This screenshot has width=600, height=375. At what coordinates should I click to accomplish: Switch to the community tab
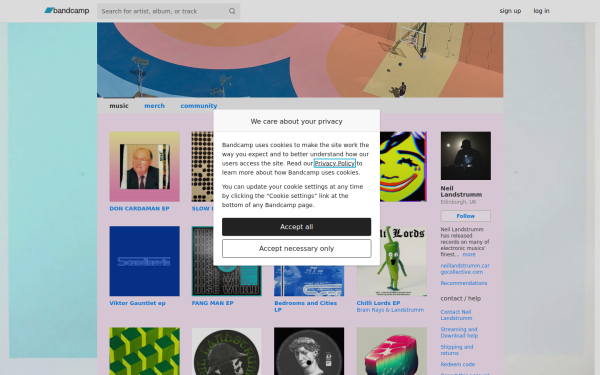pyautogui.click(x=199, y=106)
